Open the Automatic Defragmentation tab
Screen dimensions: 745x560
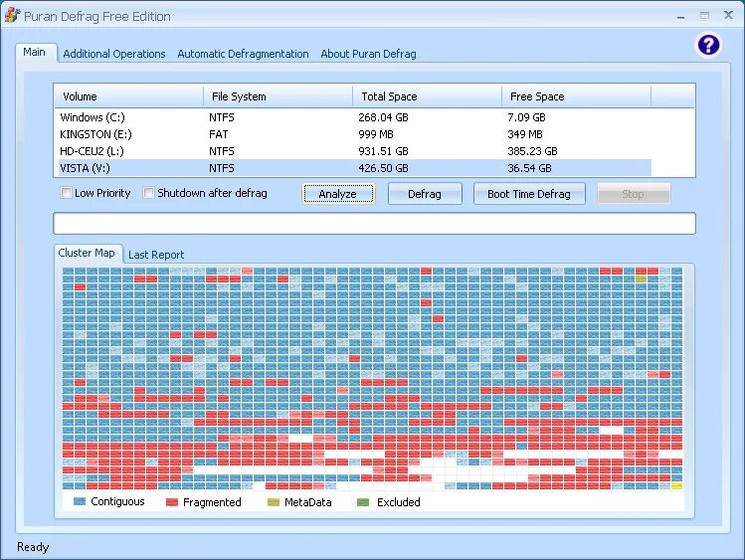tap(243, 54)
